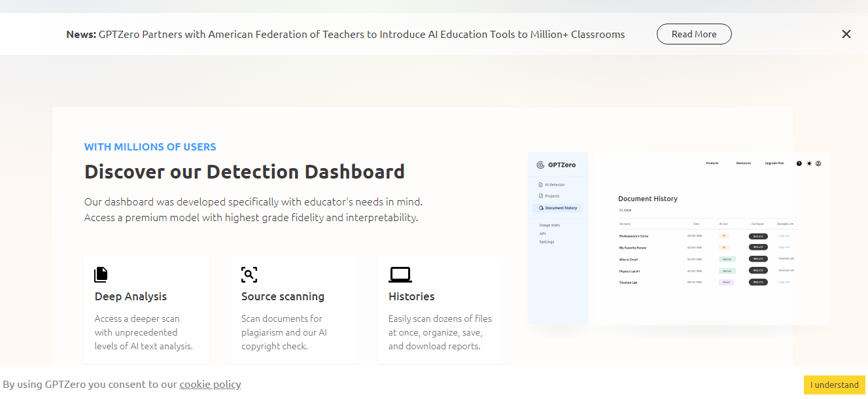This screenshot has height=399, width=868.
Task: Click Who is Circe? file name
Action: pyautogui.click(x=629, y=259)
